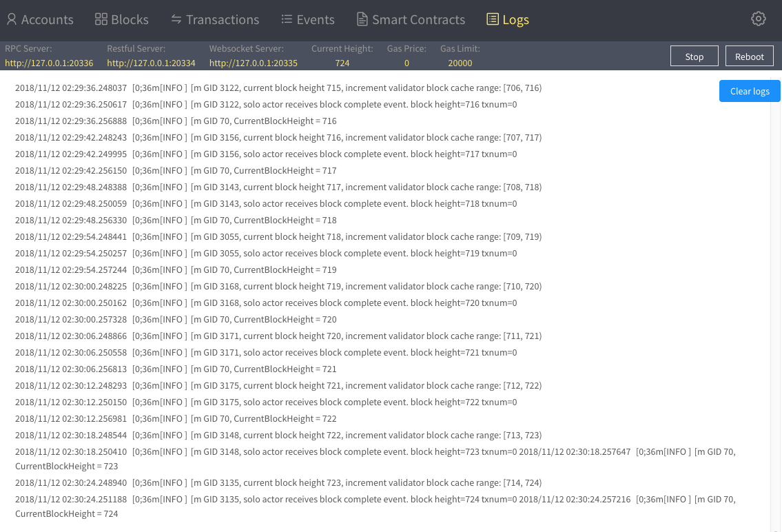Screen dimensions: 782x532
Task: Click the RPC Server label
Action: point(28,48)
